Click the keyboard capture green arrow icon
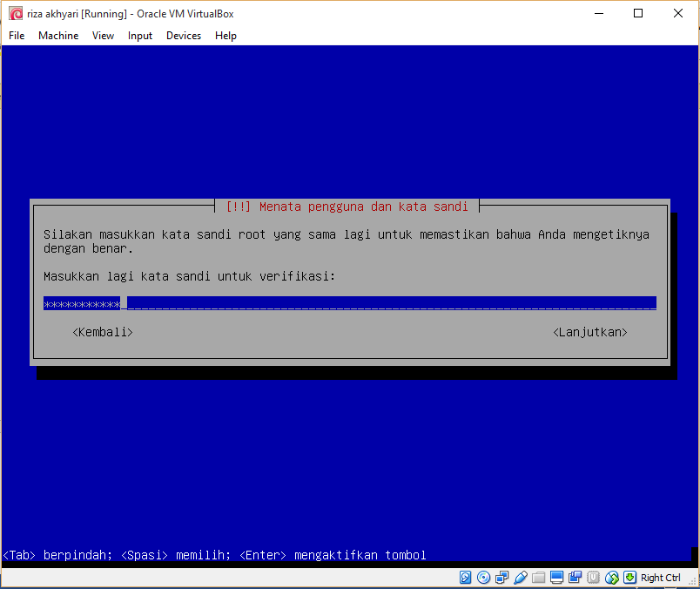This screenshot has width=700, height=589. pos(629,578)
